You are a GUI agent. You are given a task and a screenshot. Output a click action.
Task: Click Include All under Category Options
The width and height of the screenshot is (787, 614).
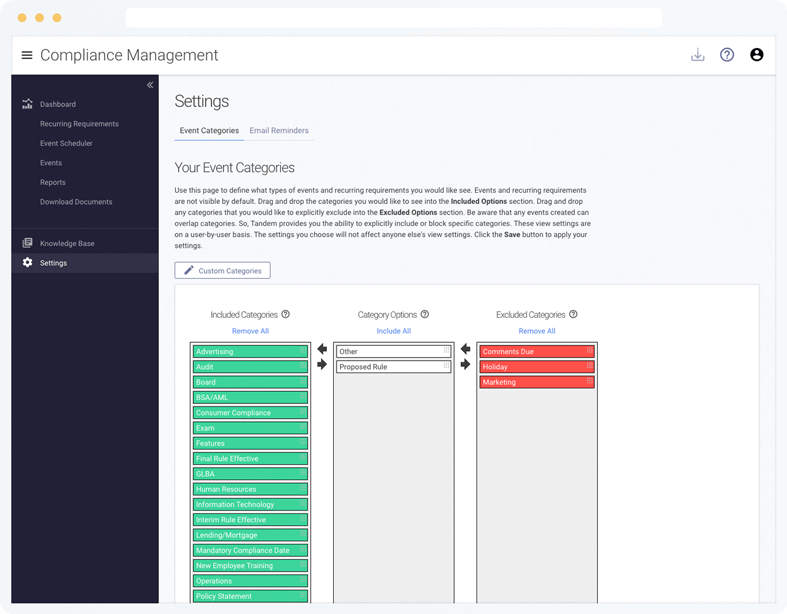tap(394, 331)
